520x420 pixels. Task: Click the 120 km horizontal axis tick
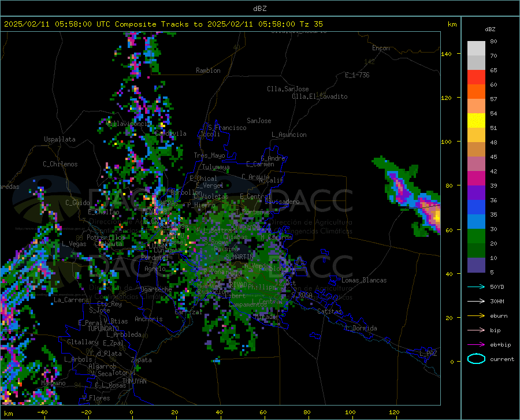394,412
